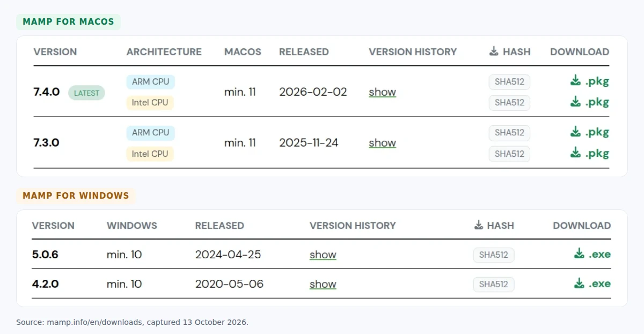Click the ARM CPU badge in 7.4.0 row
The height and width of the screenshot is (334, 644).
[151, 82]
